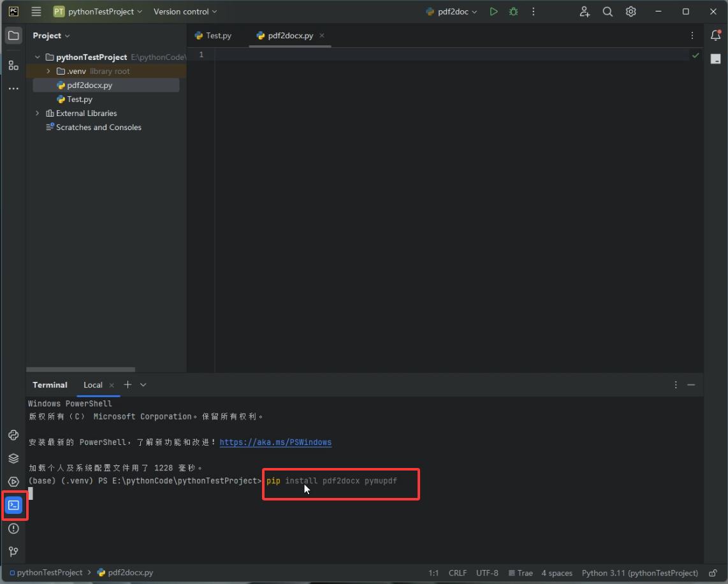728x584 pixels.
Task: Expand the .venv library root folder
Action: (48, 71)
